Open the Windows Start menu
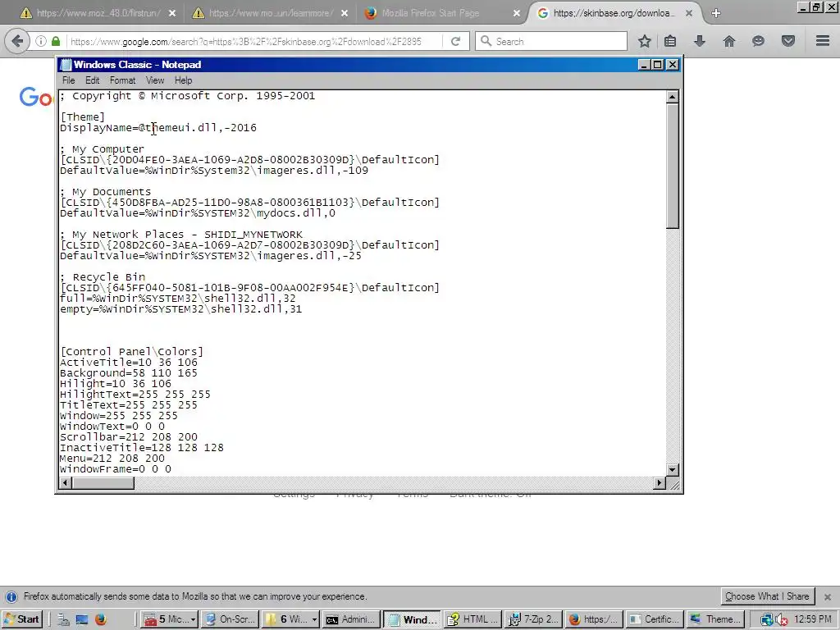Screen dimensions: 840x630 (x=22, y=619)
